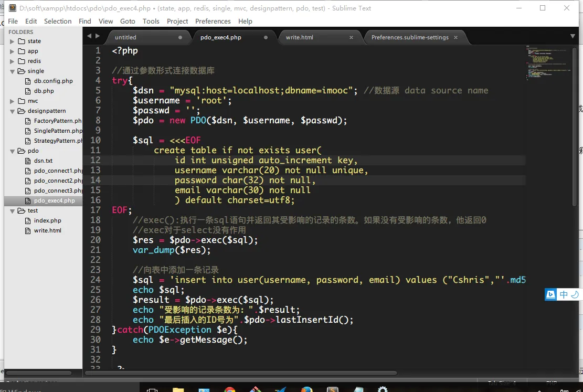Toggle the moon icon in IME bar

point(575,294)
